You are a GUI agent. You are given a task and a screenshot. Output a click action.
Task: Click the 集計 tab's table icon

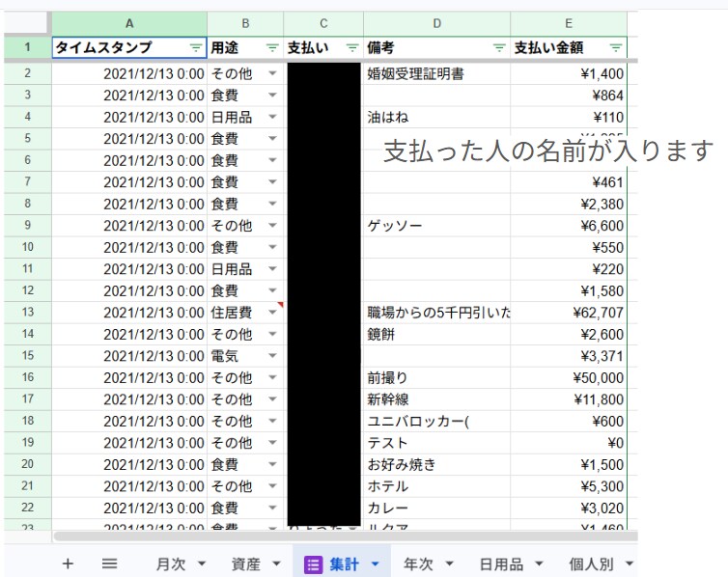coord(313,564)
